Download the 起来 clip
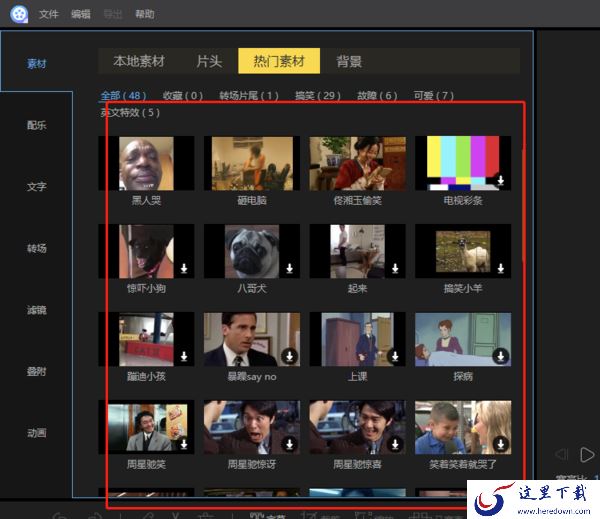 click(x=395, y=268)
